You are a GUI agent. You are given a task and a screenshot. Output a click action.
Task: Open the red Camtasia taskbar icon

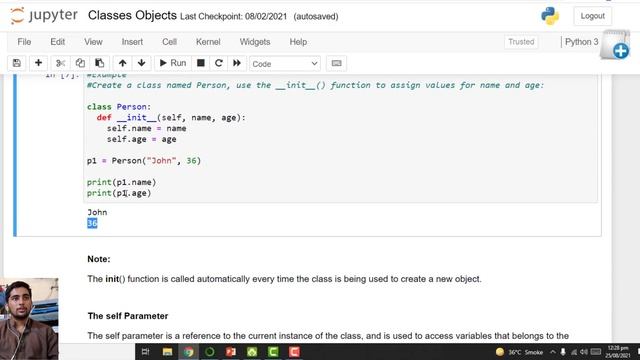coord(294,352)
